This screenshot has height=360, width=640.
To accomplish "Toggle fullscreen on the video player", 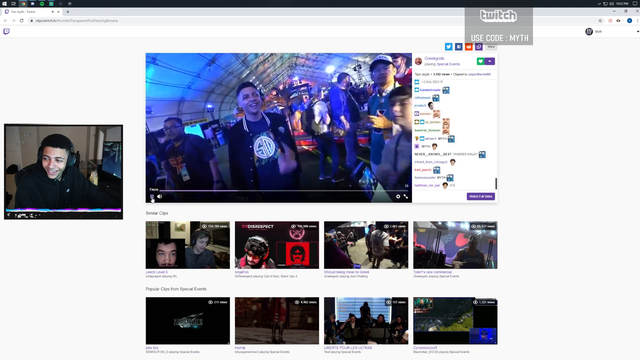I will point(406,197).
